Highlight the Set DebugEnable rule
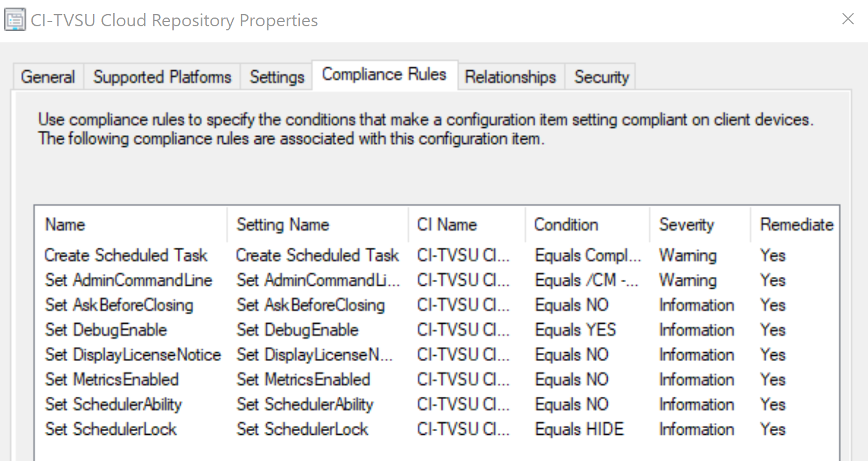The height and width of the screenshot is (461, 868). (x=106, y=330)
